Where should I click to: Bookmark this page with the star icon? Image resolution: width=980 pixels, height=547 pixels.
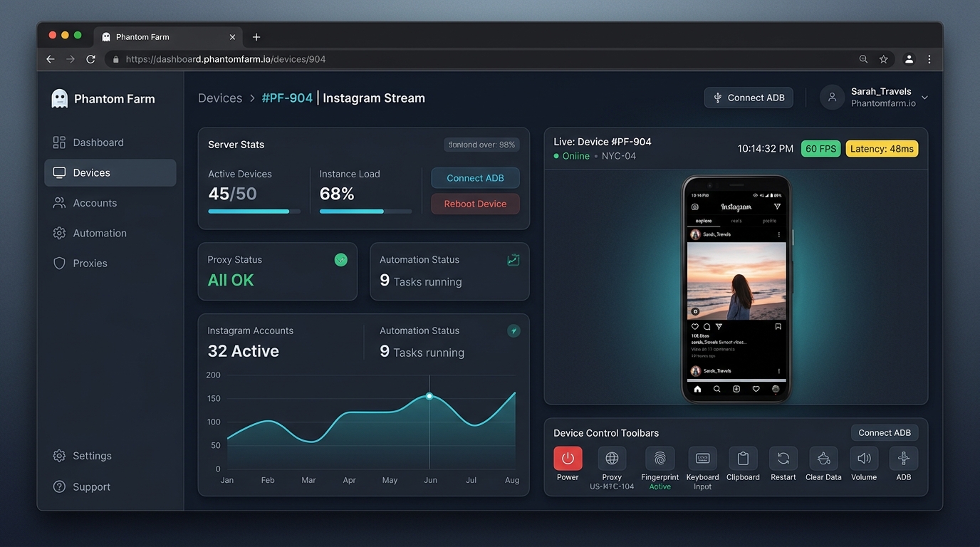[x=883, y=59]
